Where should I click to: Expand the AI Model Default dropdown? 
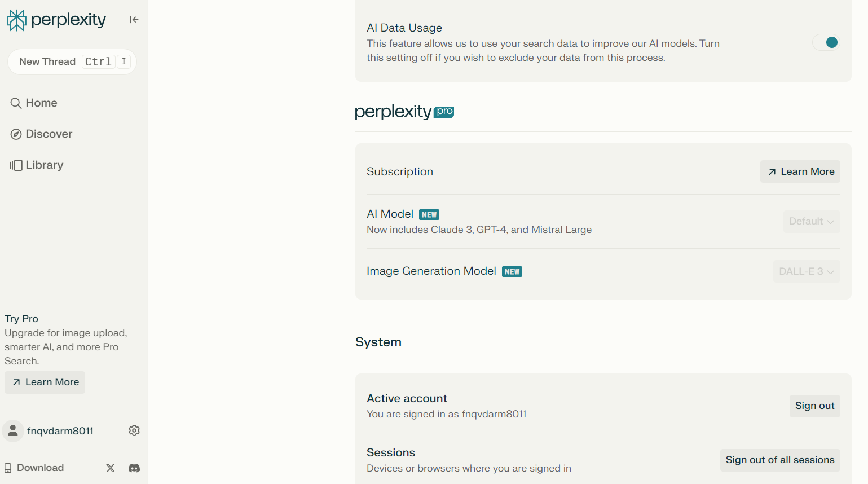812,222
